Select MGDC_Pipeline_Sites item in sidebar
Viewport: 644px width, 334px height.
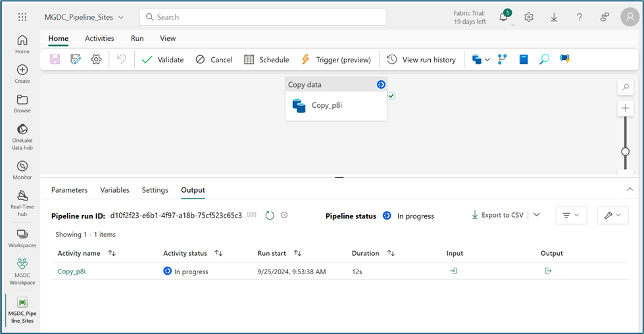click(22, 310)
